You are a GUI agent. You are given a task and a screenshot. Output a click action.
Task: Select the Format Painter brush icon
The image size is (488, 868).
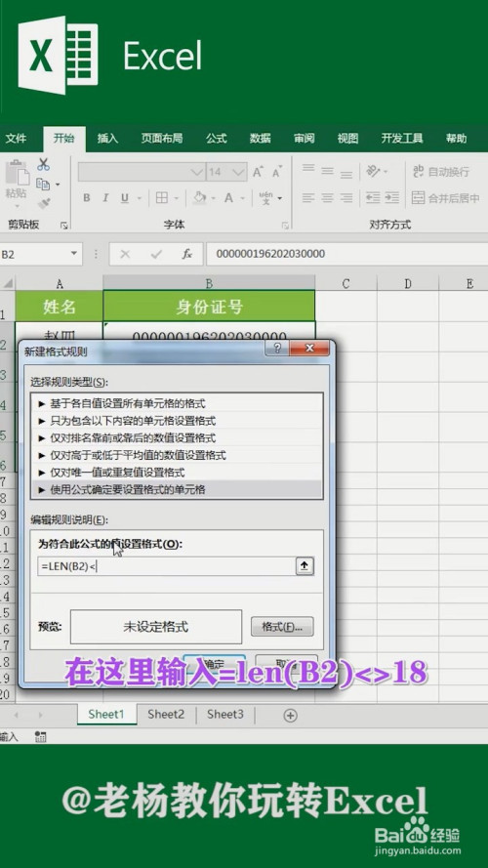pyautogui.click(x=43, y=204)
